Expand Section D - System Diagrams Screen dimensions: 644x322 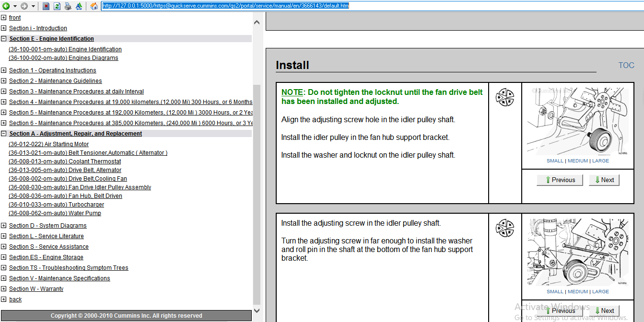pos(4,226)
